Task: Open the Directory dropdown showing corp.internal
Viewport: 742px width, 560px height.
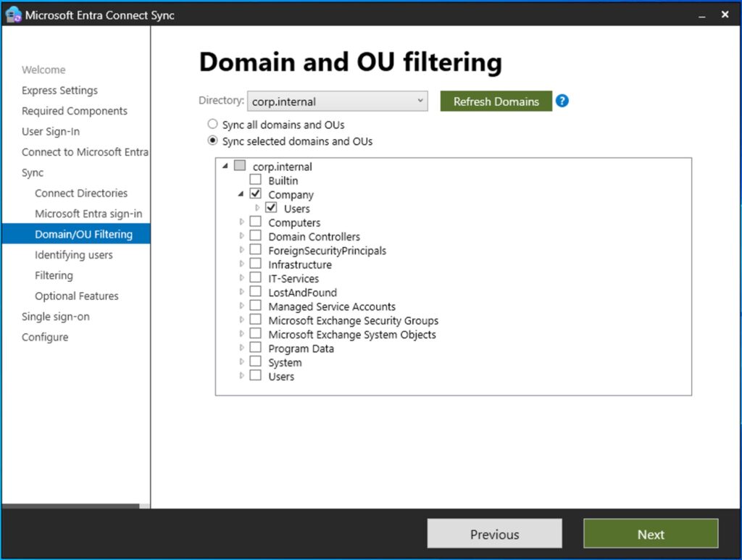Action: 337,101
